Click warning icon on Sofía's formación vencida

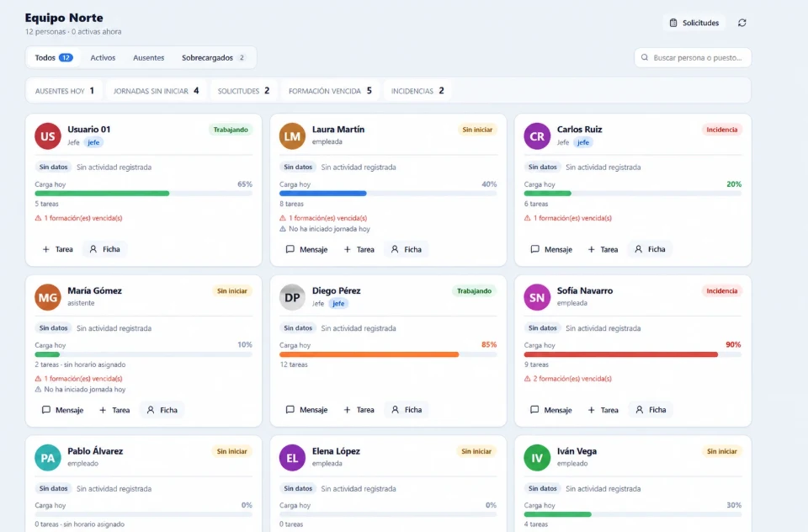tap(527, 379)
